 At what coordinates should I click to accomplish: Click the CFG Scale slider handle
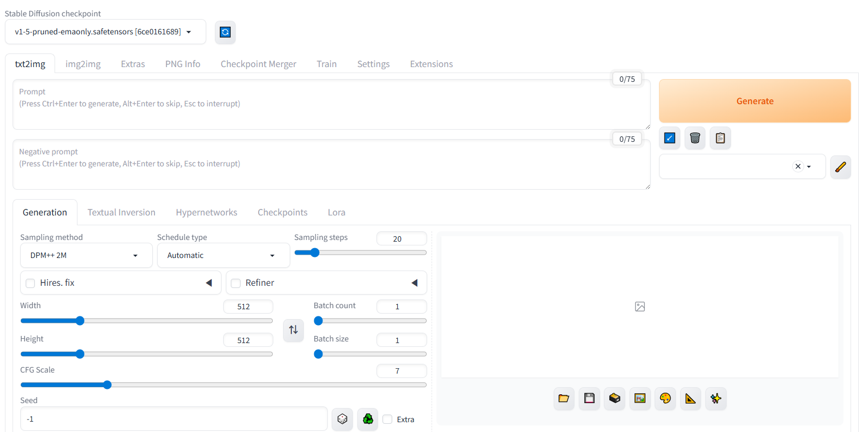point(107,385)
